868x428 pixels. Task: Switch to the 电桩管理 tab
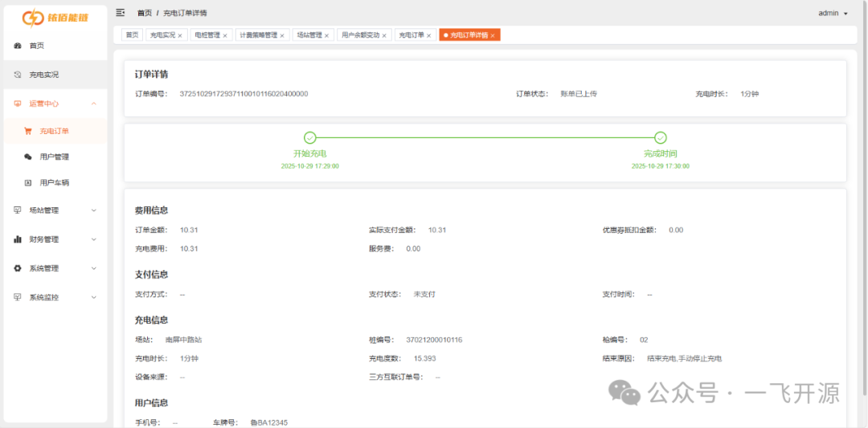(207, 35)
